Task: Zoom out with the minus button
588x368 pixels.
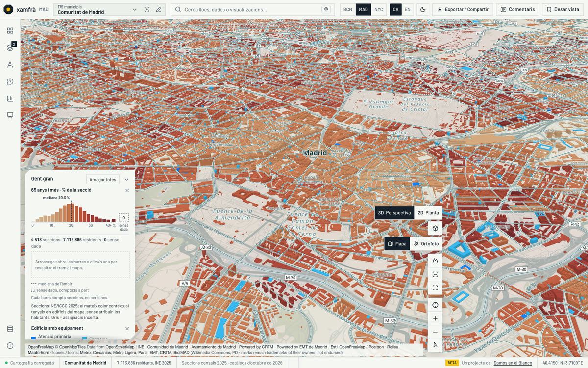Action: pyautogui.click(x=435, y=332)
